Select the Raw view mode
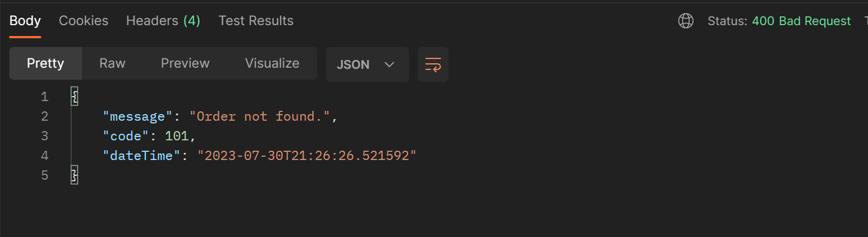Image resolution: width=868 pixels, height=237 pixels. pyautogui.click(x=112, y=63)
